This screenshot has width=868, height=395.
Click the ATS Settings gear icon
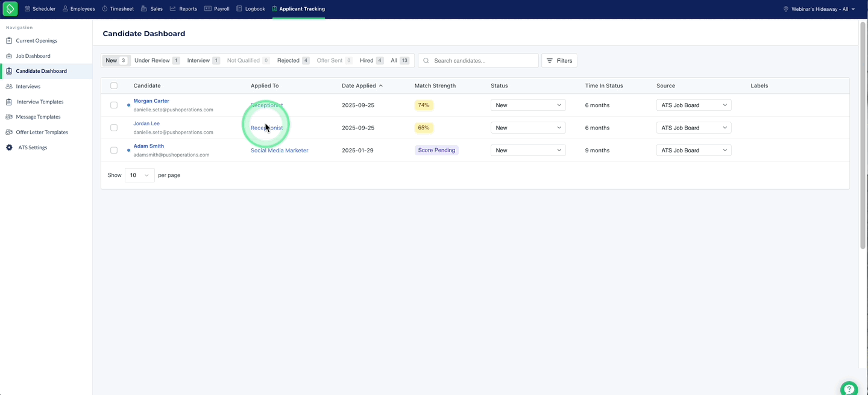point(9,148)
